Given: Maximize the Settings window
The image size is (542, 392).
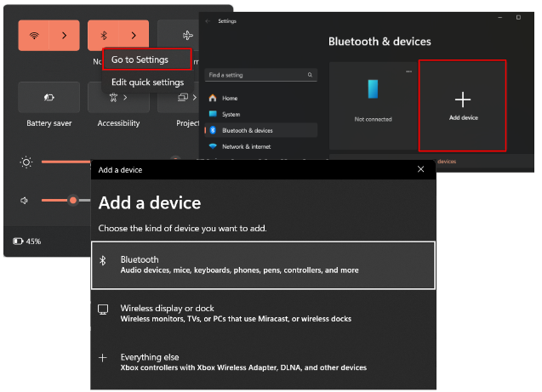Looking at the screenshot, I should tap(518, 17).
